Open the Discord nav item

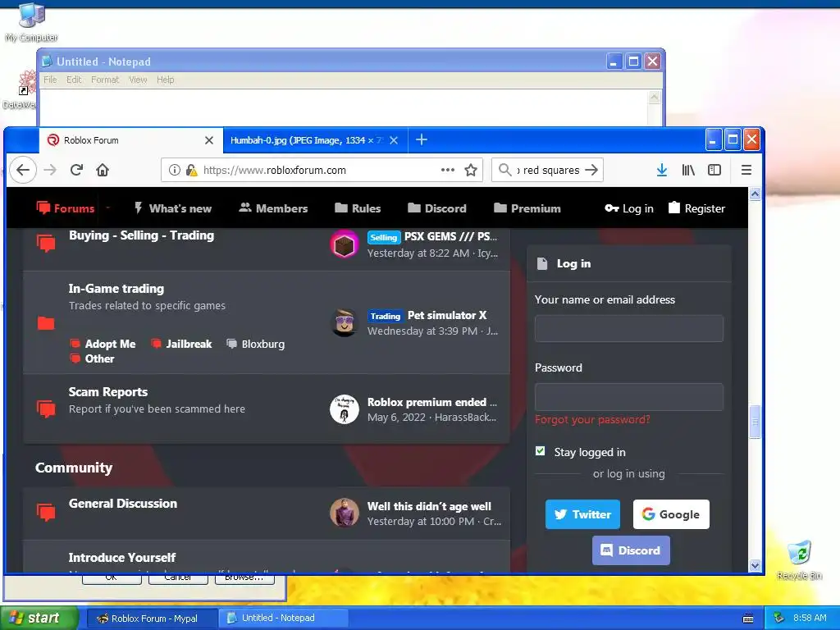point(437,208)
